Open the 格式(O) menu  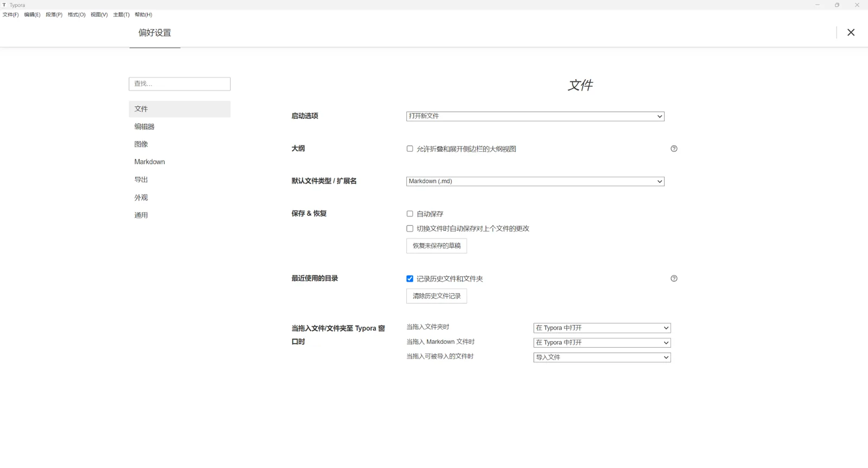point(76,15)
